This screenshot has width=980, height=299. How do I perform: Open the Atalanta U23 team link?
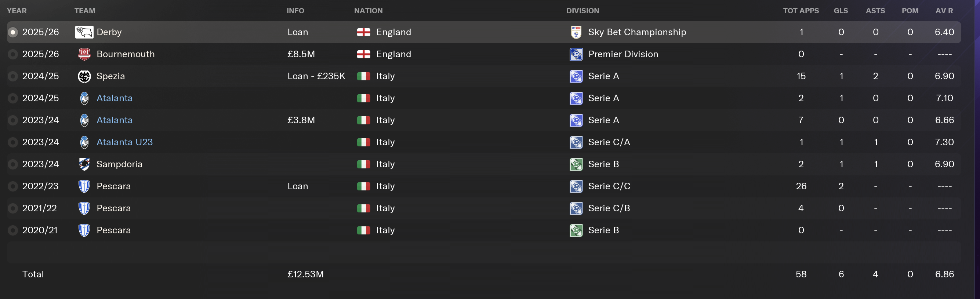[124, 142]
